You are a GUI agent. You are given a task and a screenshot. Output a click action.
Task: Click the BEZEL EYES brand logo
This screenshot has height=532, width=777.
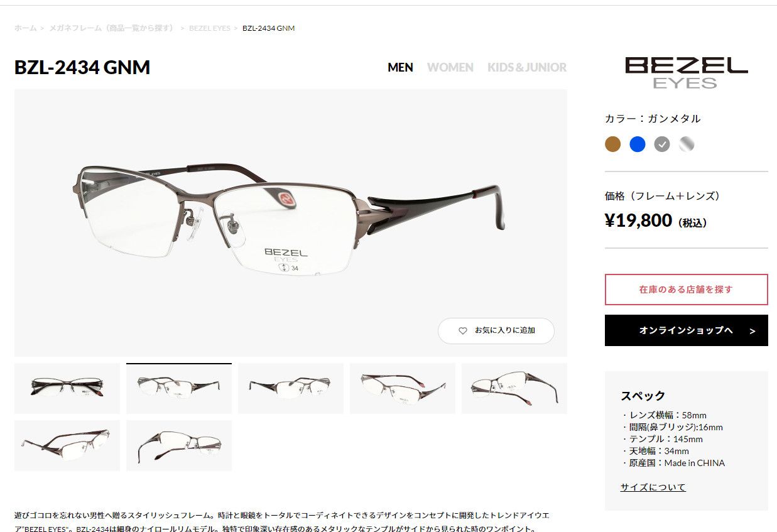(686, 73)
